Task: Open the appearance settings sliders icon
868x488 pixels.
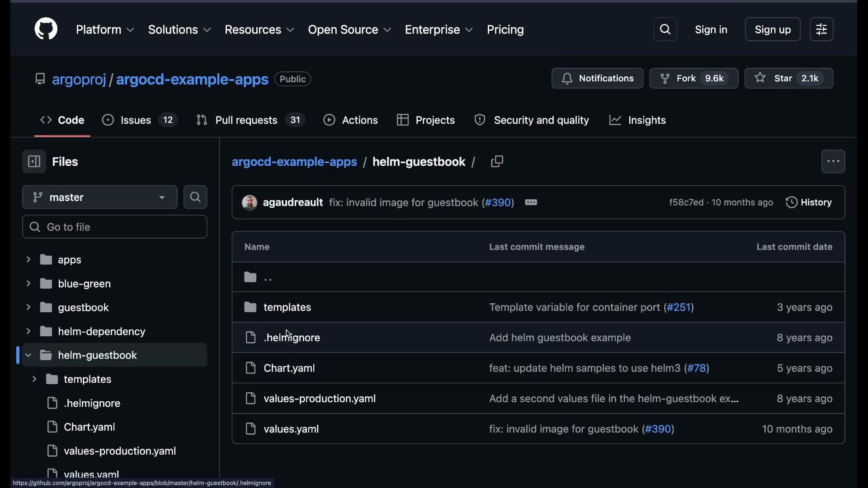Action: [x=822, y=29]
